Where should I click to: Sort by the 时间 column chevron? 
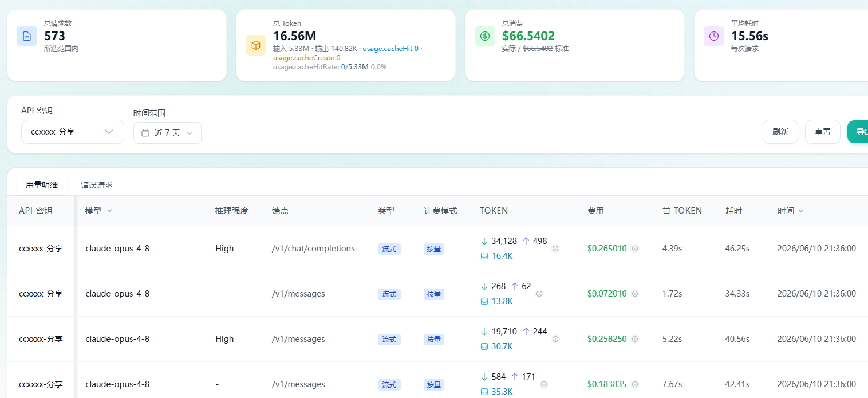point(801,211)
